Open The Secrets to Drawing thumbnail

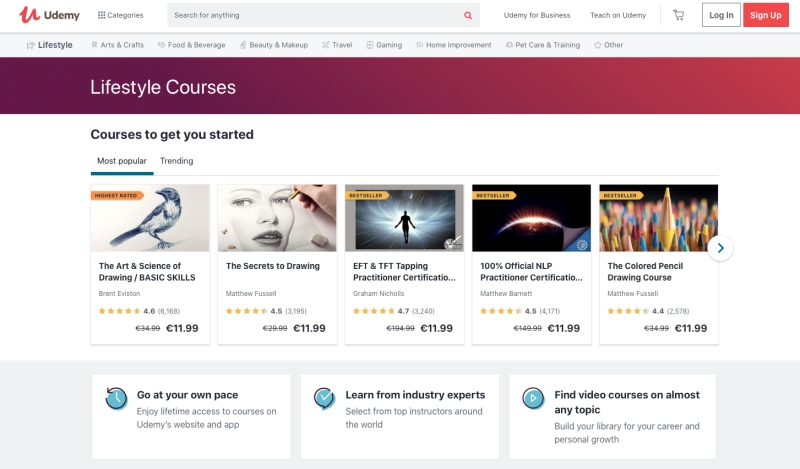[277, 218]
